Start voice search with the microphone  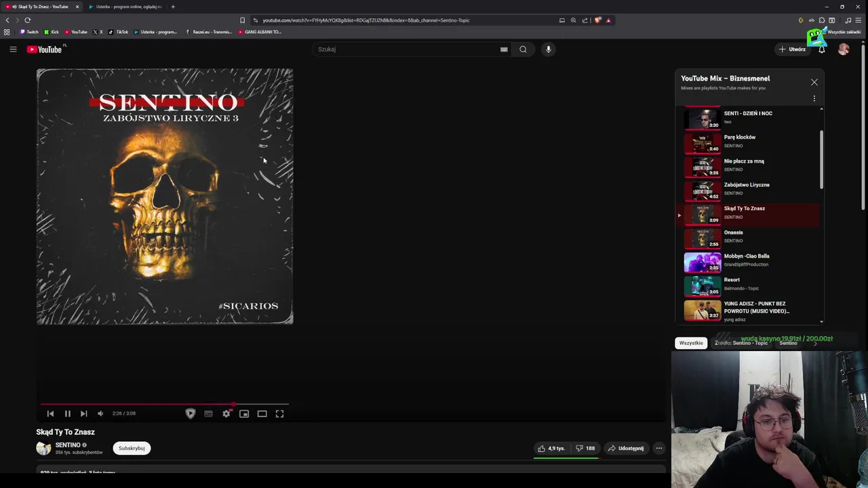[549, 49]
